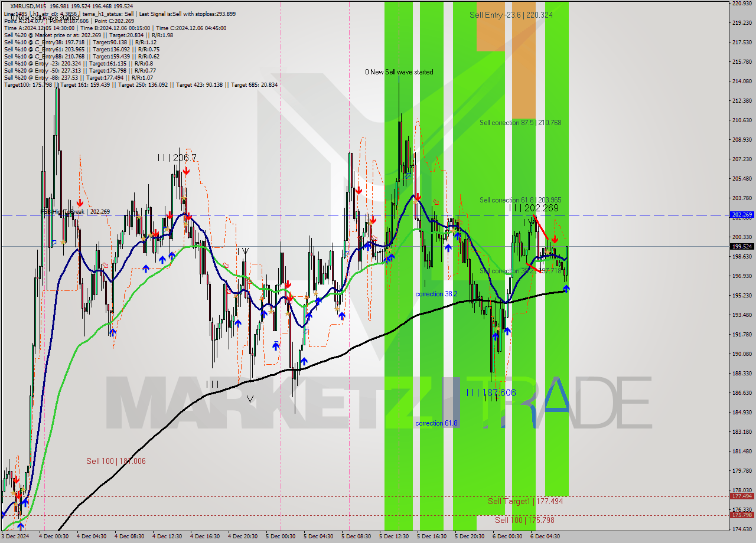This screenshot has height=543, width=756.
Task: Click the 'I I I 206.7' wave label
Action: [177, 158]
